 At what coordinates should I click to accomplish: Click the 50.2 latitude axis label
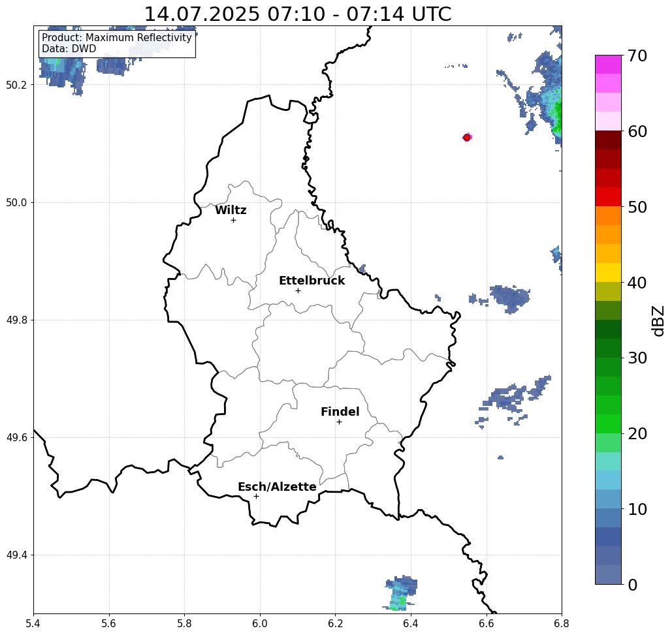click(x=16, y=85)
